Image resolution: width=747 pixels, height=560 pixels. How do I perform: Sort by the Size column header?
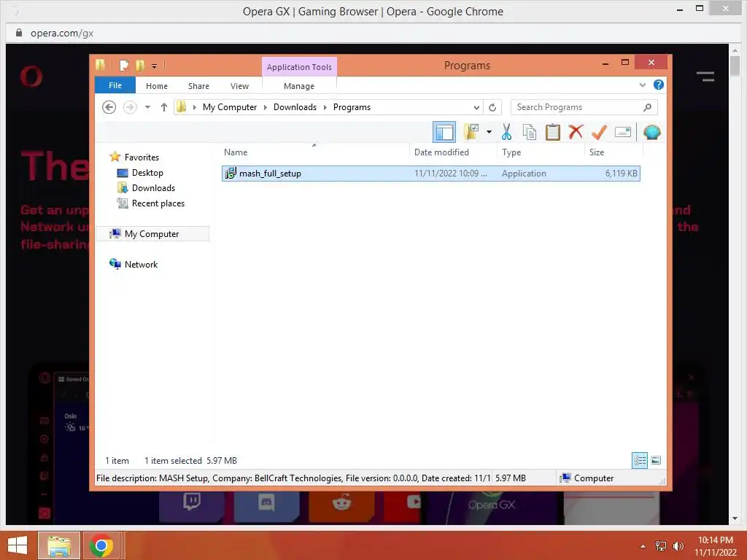pos(614,152)
